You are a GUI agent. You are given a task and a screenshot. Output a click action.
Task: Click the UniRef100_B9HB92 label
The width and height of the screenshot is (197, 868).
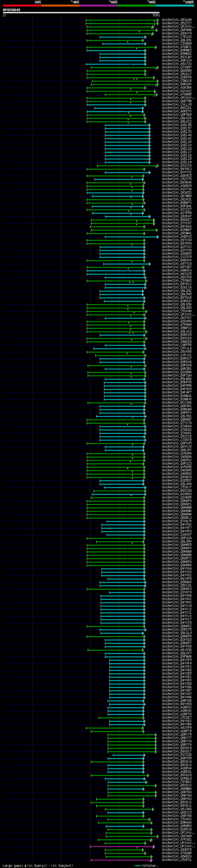tap(177, 54)
